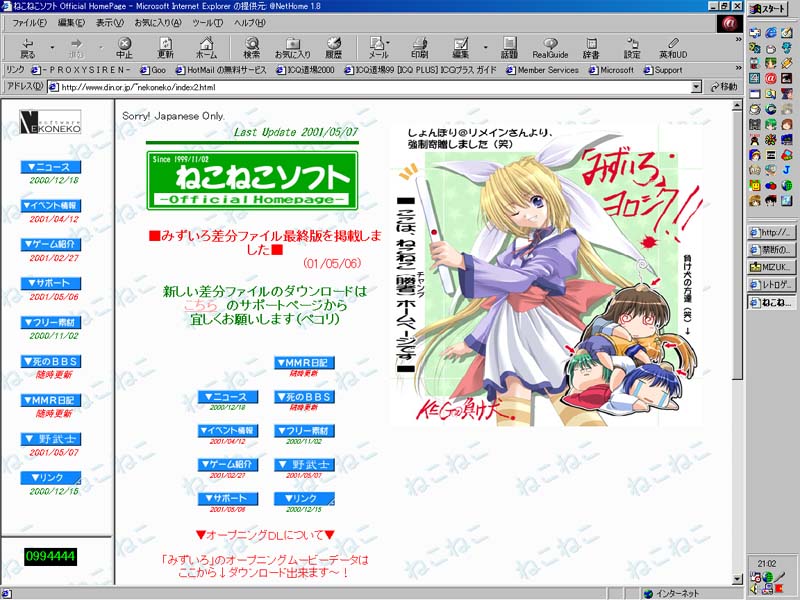The width and height of the screenshot is (800, 600).
Task: Expand the links bar overflow chevron
Action: tap(738, 68)
